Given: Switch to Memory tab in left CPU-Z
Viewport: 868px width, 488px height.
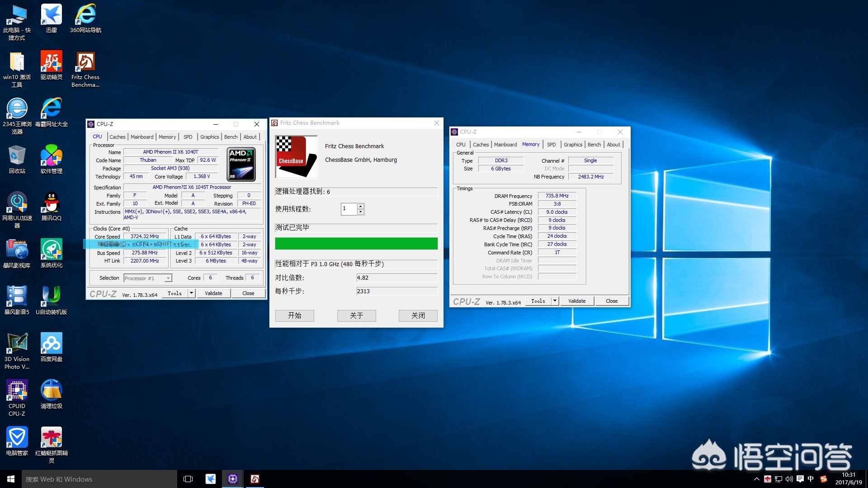Looking at the screenshot, I should pyautogui.click(x=167, y=137).
